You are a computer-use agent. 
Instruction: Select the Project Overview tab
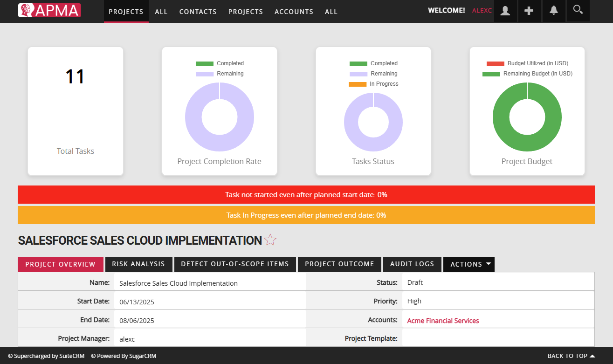[61, 264]
